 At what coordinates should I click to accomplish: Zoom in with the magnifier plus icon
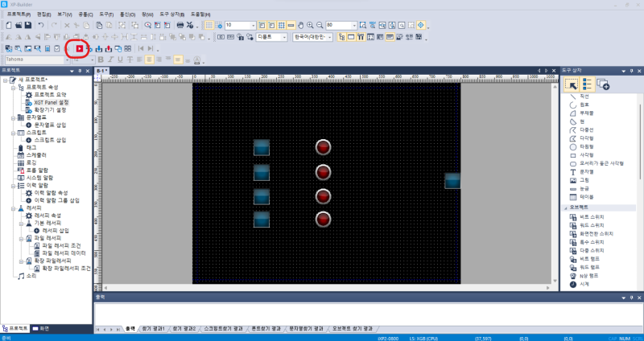310,25
